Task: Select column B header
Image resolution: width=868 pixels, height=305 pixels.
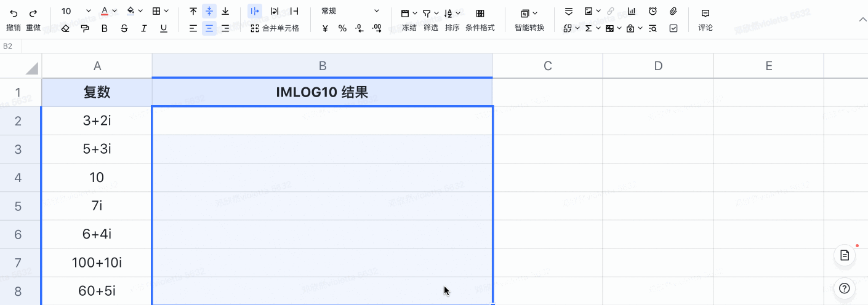Action: [x=323, y=66]
